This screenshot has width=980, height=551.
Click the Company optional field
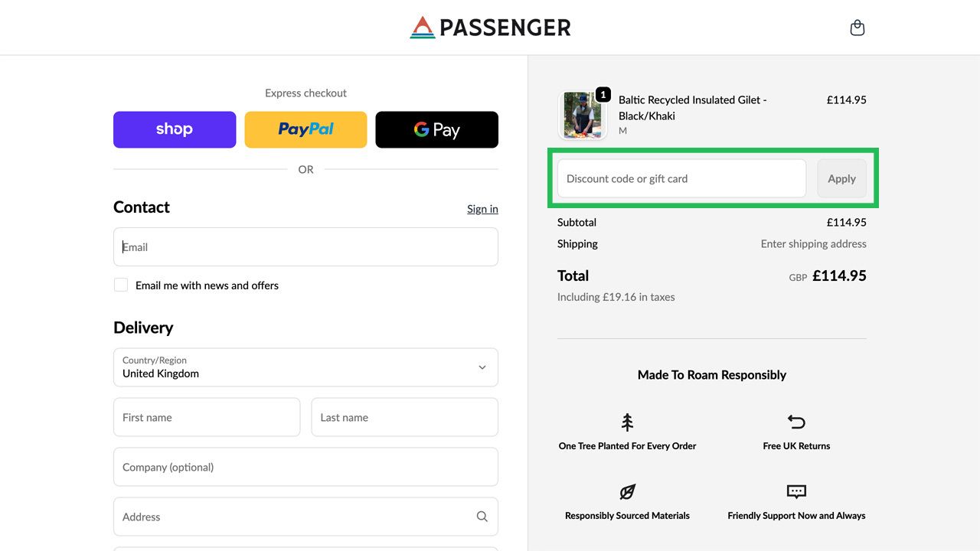(305, 467)
